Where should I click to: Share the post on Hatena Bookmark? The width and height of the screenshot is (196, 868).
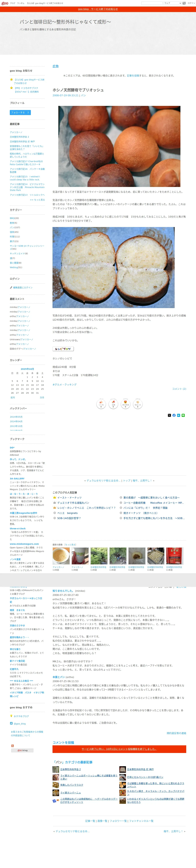coord(178,415)
